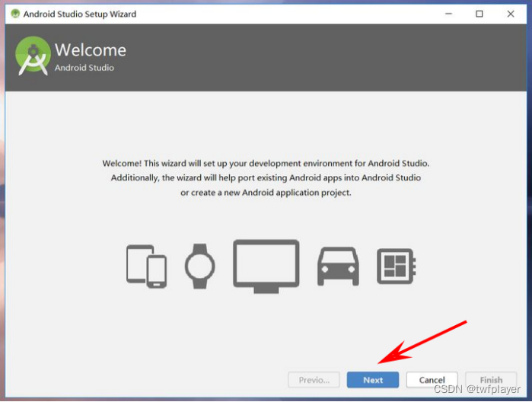Click the 'Additionally, the wizard will help' line
This screenshot has width=532, height=402.
pyautogui.click(x=266, y=178)
